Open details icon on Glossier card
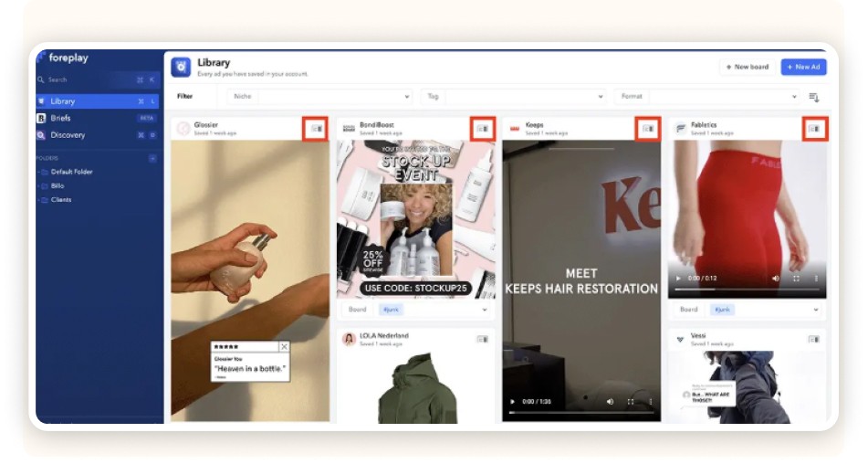 click(x=316, y=129)
